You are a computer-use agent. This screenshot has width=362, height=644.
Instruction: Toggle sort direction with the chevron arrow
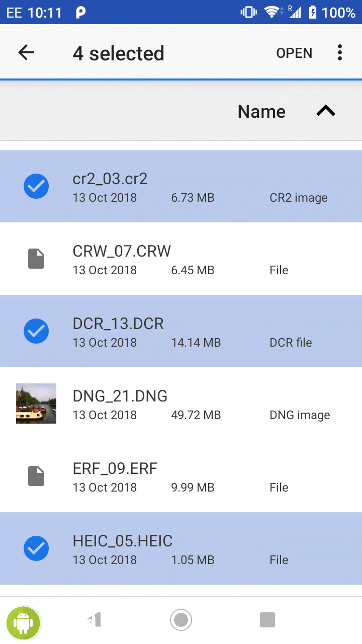click(326, 111)
